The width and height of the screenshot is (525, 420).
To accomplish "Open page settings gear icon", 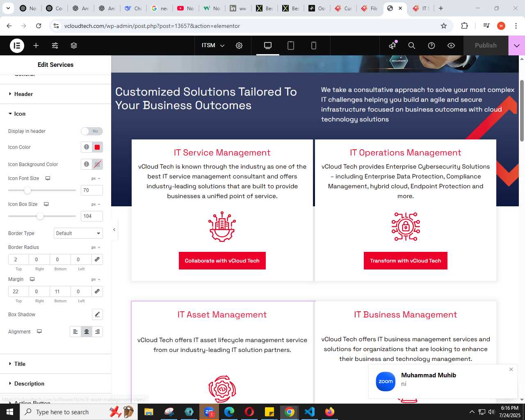I will (x=239, y=46).
